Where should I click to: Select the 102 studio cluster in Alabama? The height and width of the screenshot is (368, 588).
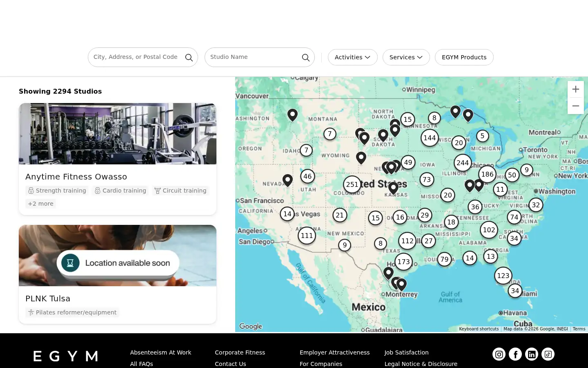click(489, 230)
